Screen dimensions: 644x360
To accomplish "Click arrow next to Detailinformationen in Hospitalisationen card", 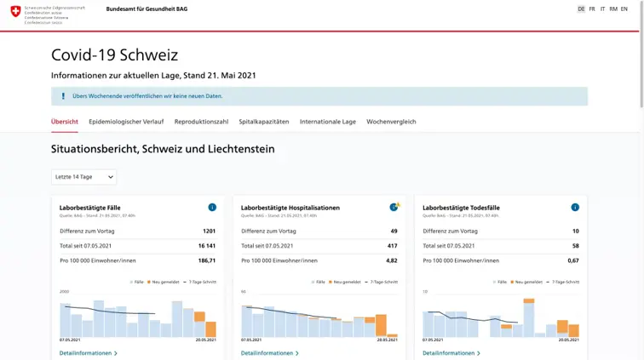I will [x=297, y=353].
